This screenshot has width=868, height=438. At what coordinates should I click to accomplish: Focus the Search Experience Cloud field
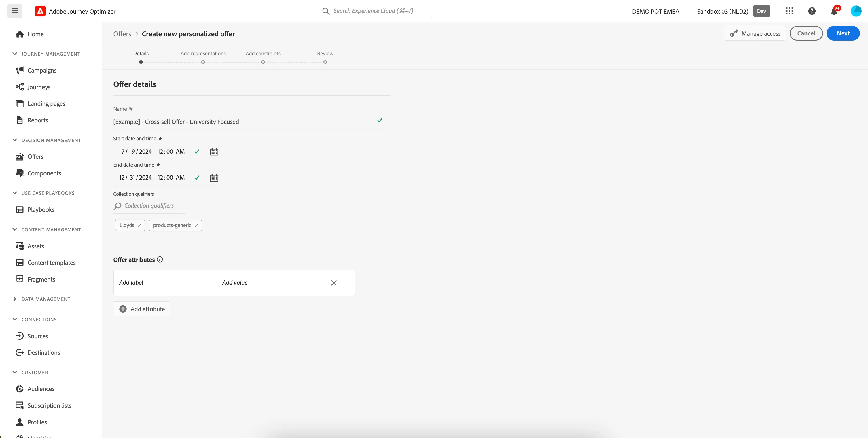374,11
